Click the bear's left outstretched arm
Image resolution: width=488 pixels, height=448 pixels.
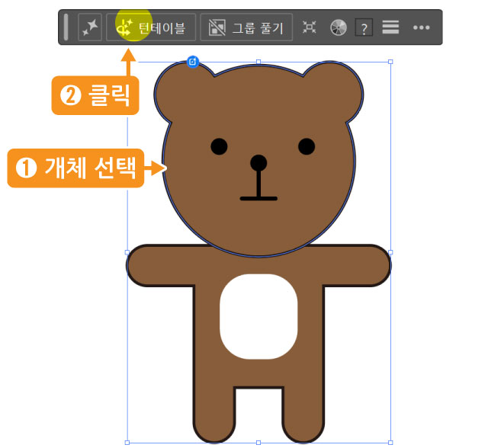click(x=160, y=265)
